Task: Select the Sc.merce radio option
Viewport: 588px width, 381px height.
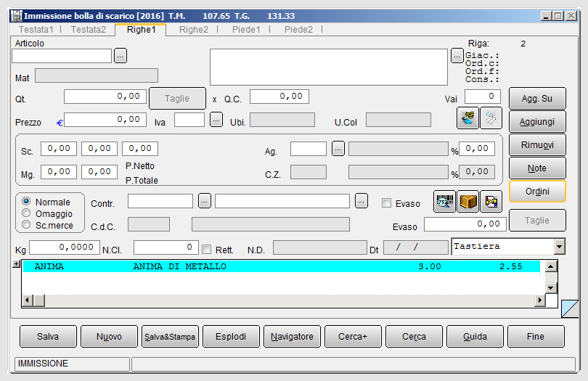Action: [26, 225]
